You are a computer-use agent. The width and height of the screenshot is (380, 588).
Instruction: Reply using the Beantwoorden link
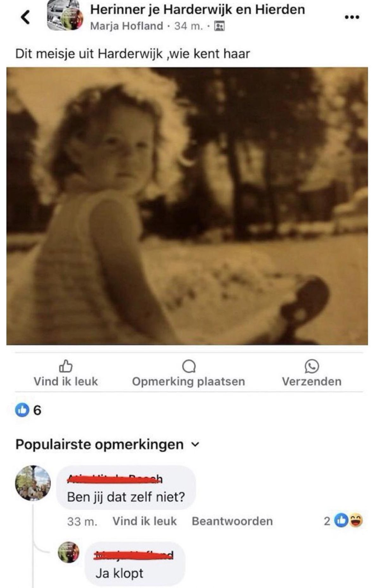(232, 521)
